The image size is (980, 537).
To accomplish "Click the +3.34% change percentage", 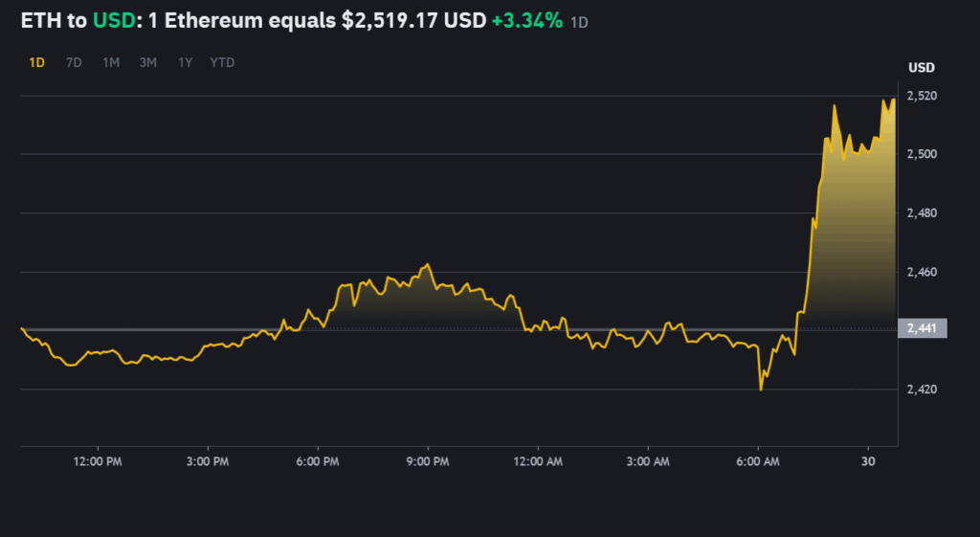I will point(526,20).
